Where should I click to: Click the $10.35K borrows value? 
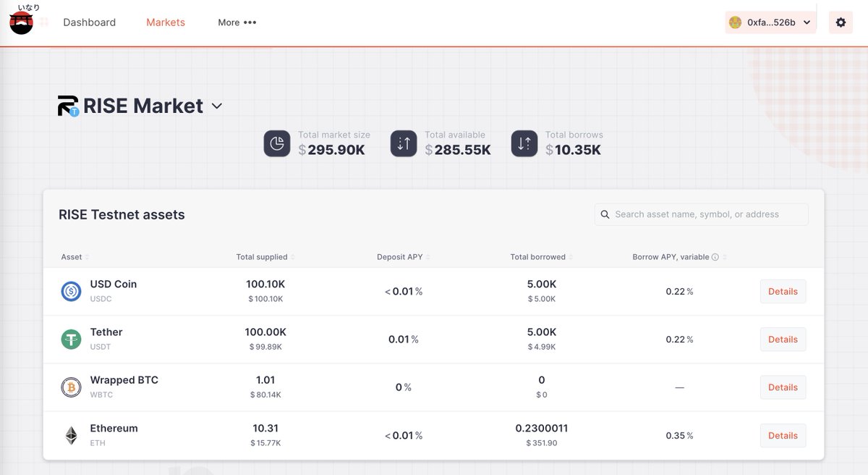pos(574,150)
